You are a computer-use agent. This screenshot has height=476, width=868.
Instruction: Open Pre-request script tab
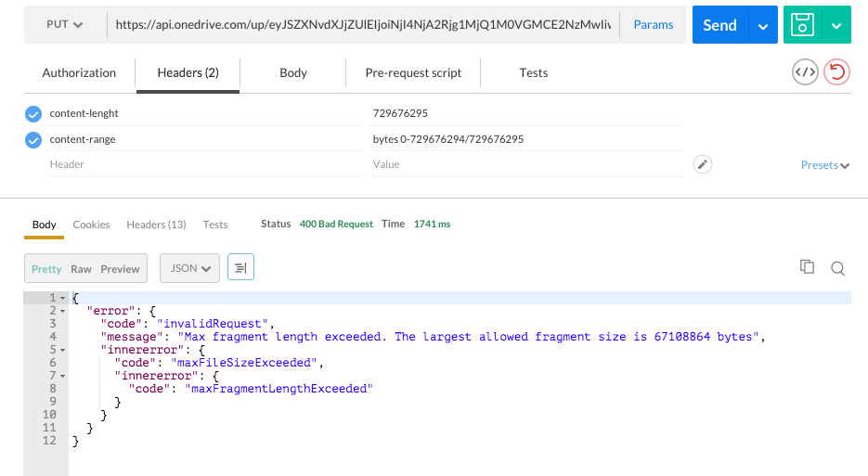pos(413,72)
